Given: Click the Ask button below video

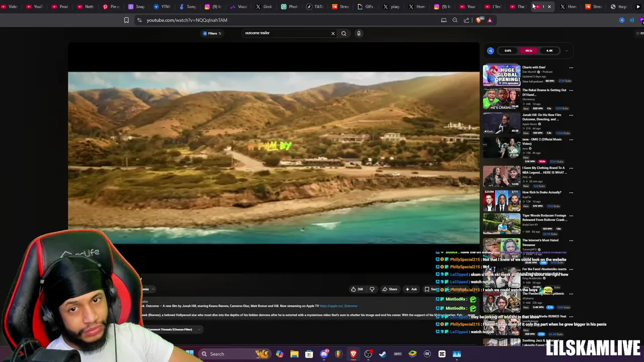Looking at the screenshot, I should pos(411,289).
